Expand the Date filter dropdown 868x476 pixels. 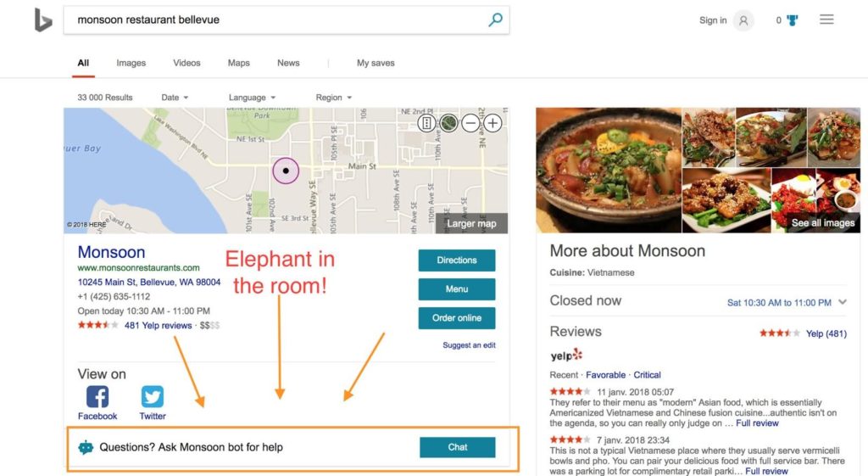point(175,98)
